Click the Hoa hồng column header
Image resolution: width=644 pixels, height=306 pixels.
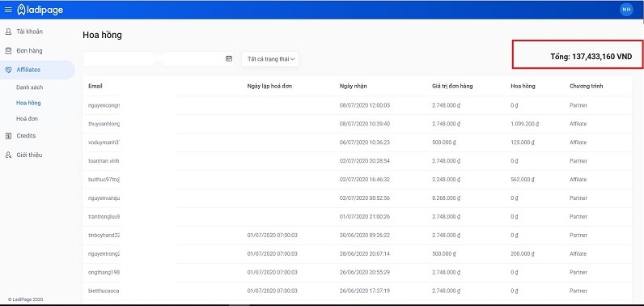[523, 87]
